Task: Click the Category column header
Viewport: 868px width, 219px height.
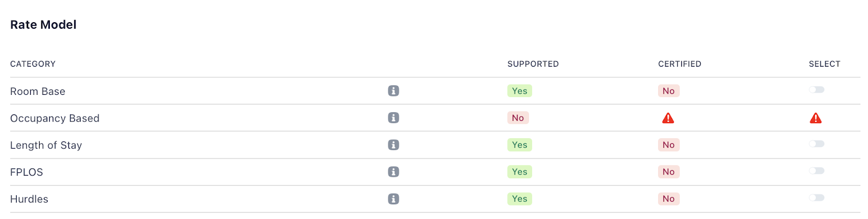Action: tap(33, 64)
